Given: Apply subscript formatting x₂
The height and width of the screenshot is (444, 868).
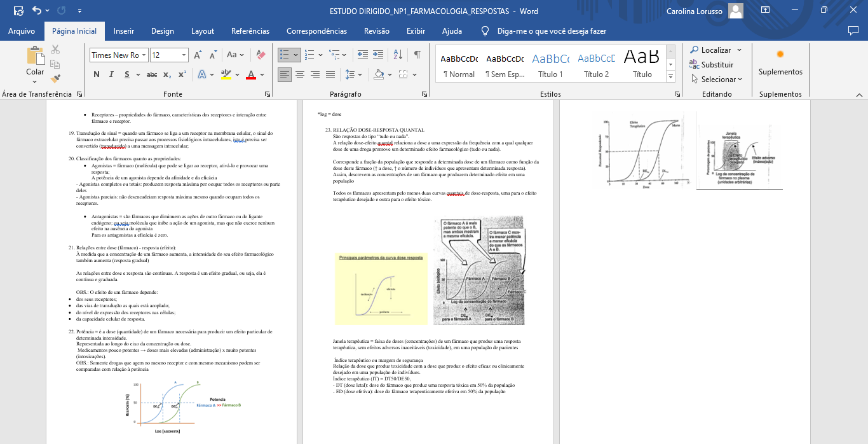Looking at the screenshot, I should tap(167, 74).
